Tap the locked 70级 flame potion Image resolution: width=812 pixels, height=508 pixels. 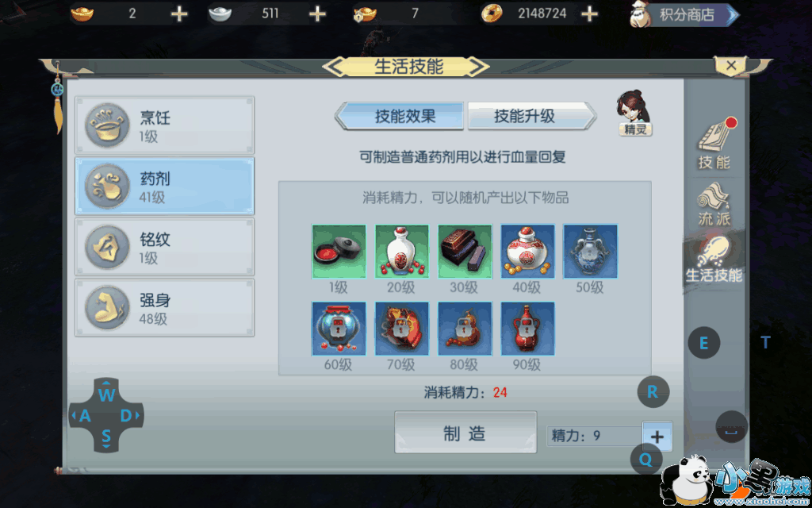click(402, 329)
